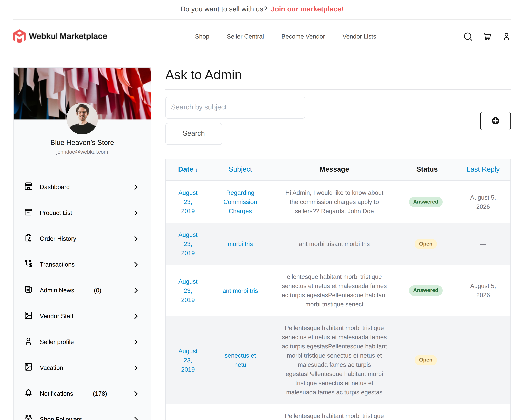Click date link in 'morbi tris' row
Image resolution: width=524 pixels, height=420 pixels.
click(x=188, y=244)
